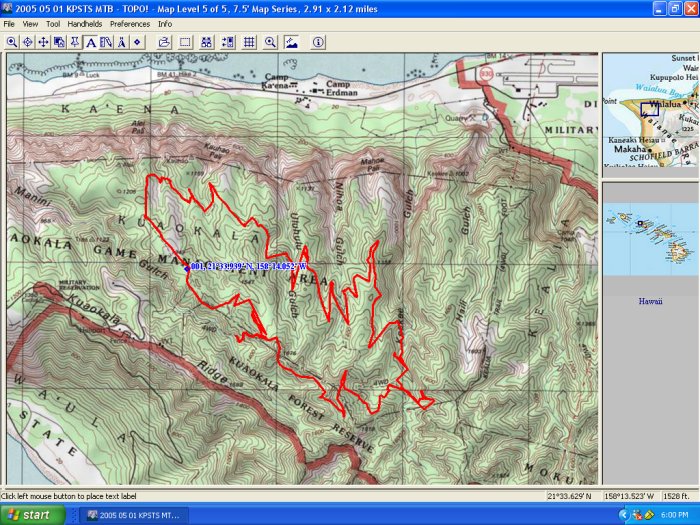Click the blue 001 waypoint diamond on map

tap(187, 268)
